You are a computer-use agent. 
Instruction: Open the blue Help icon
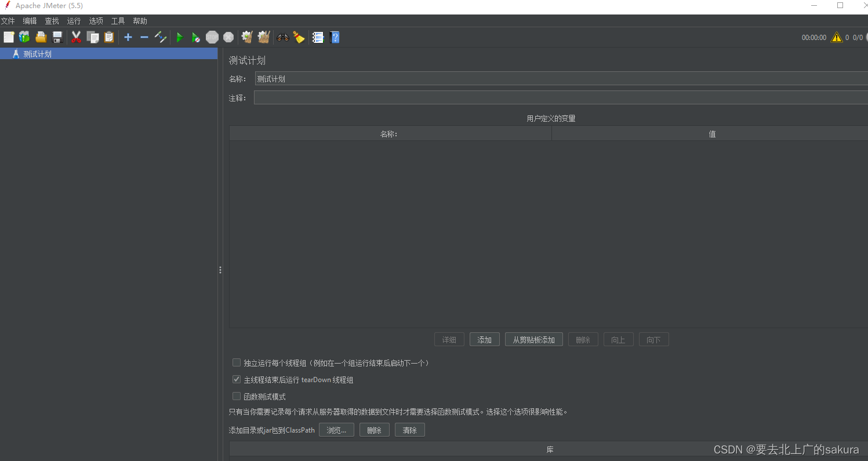pos(335,37)
